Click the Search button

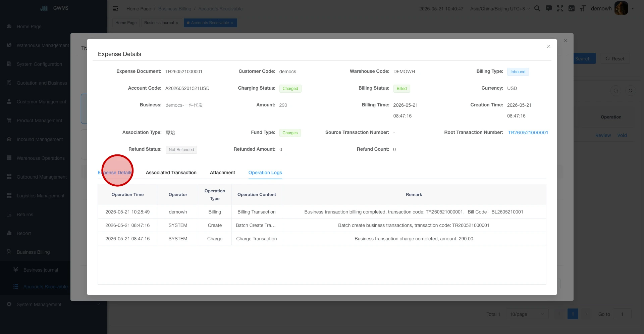click(x=583, y=59)
